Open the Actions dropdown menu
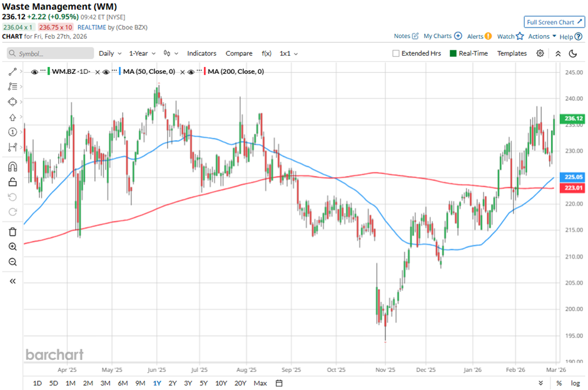This screenshot has height=390, width=588. tap(542, 36)
